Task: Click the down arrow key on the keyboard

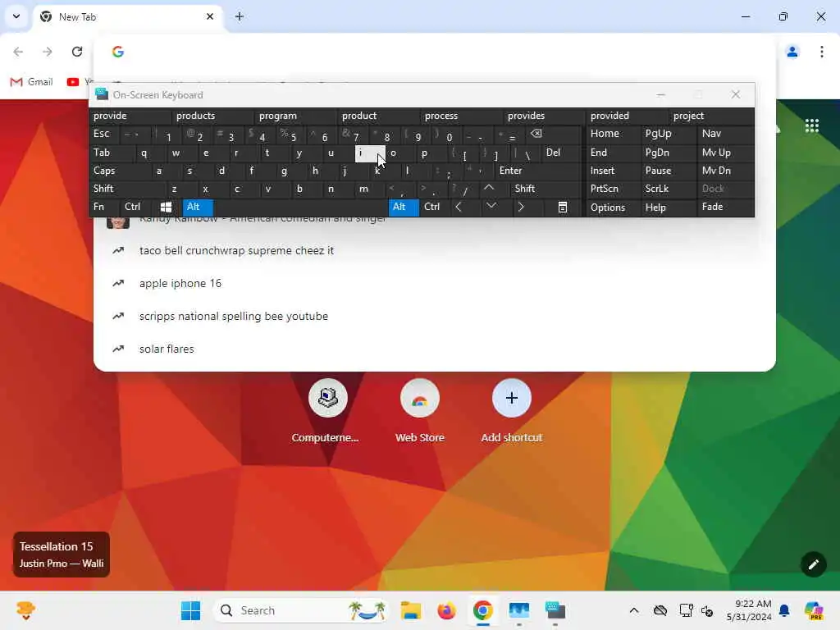Action: pyautogui.click(x=491, y=208)
